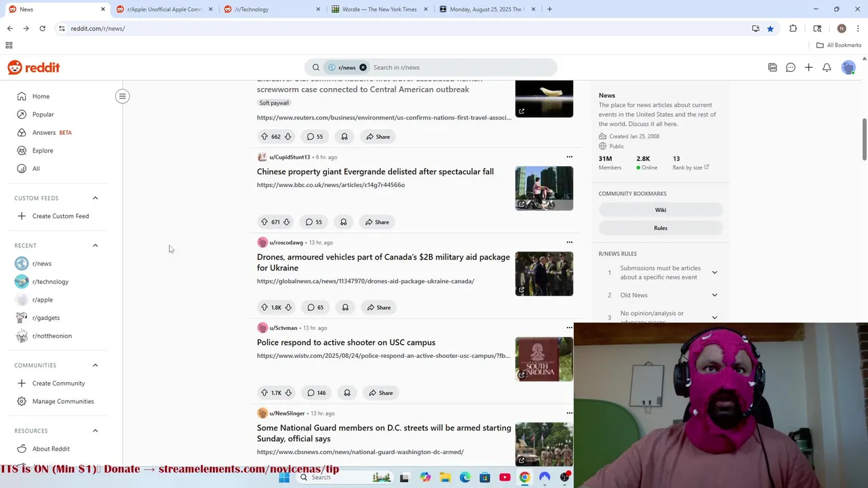Viewport: 868px width, 488px height.
Task: Share the USC active shooter post
Action: tap(380, 392)
